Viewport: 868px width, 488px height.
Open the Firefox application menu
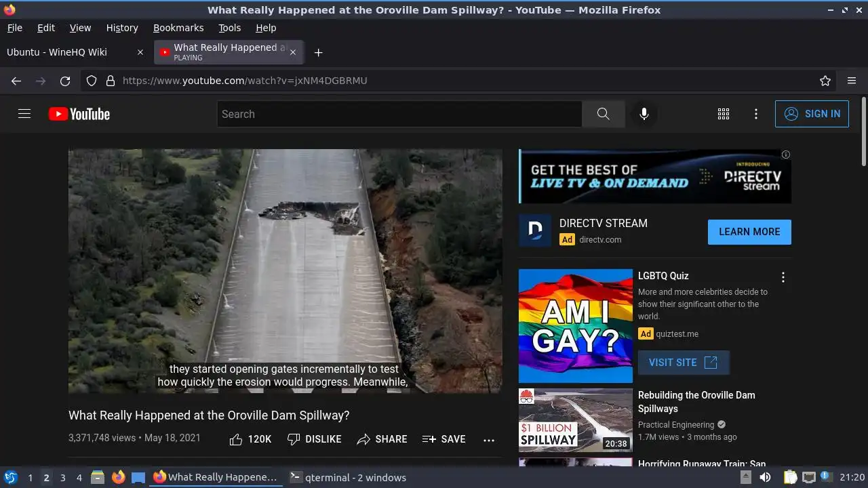click(852, 81)
